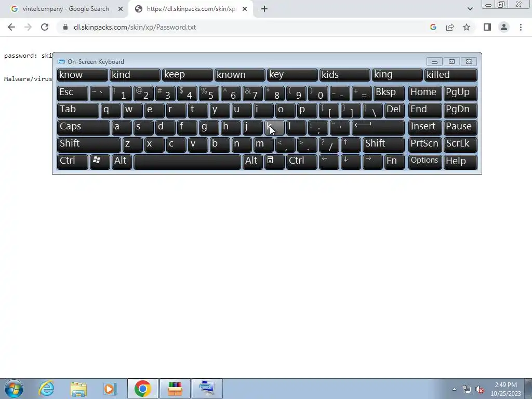This screenshot has height=399, width=532.
Task: Open Windows Media Player taskbar icon
Action: tap(110, 389)
